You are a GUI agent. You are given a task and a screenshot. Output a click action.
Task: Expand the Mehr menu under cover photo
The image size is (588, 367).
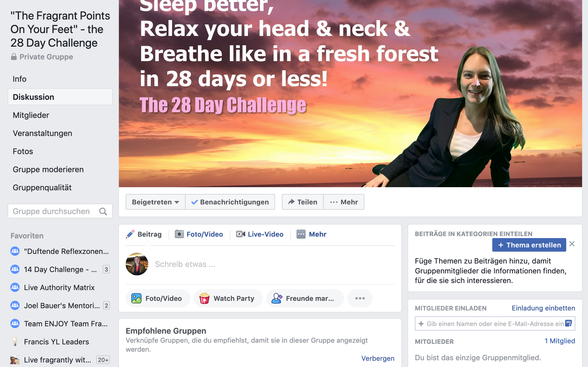click(344, 202)
